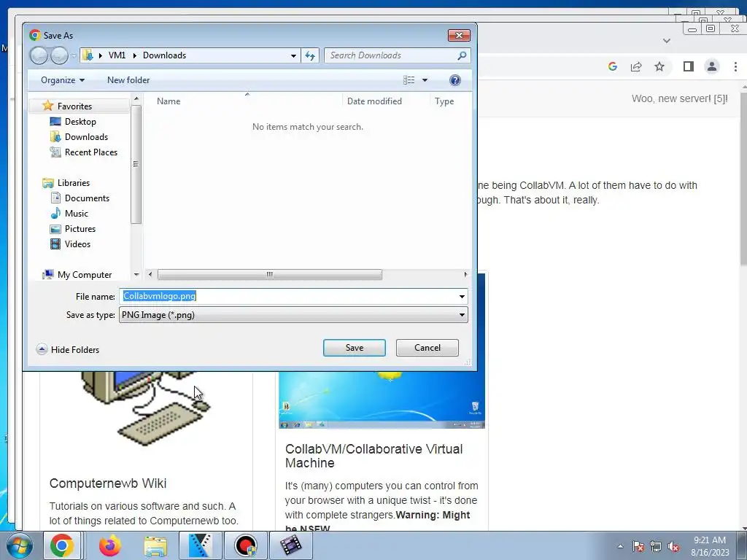Click the Action Center flag icon
Screen dimensions: 747x560
(638, 547)
